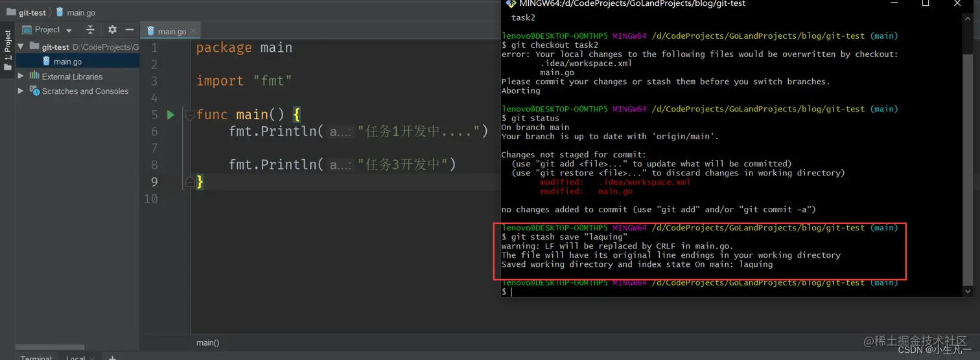The width and height of the screenshot is (980, 360).
Task: Expand the Scratches and Consoles node
Action: [21, 91]
